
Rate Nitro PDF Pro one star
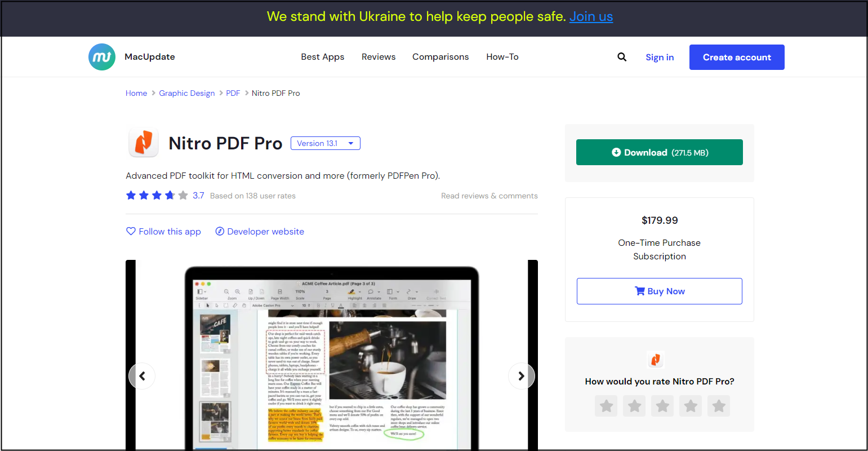[606, 406]
